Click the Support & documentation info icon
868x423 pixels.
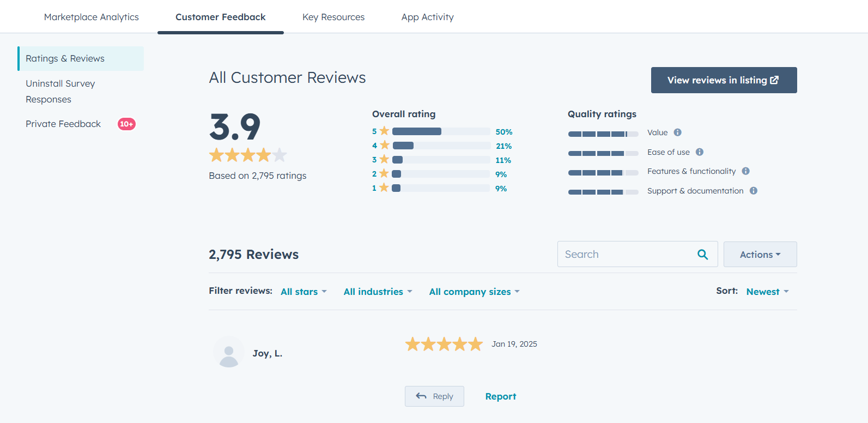coord(754,191)
